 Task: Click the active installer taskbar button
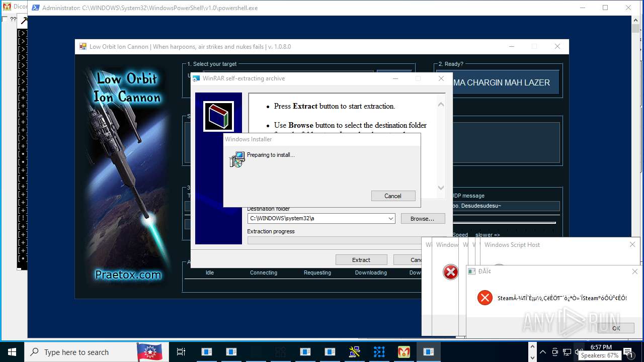click(429, 352)
